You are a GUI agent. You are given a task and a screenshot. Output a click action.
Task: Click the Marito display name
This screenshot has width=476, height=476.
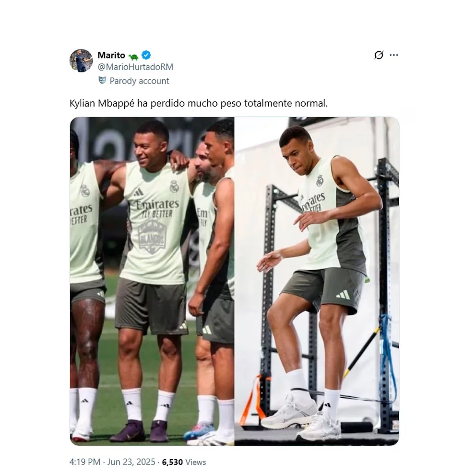point(111,55)
